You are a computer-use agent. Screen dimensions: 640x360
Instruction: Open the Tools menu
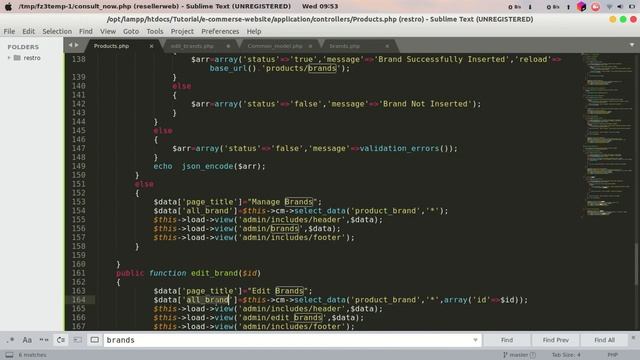pos(155,31)
